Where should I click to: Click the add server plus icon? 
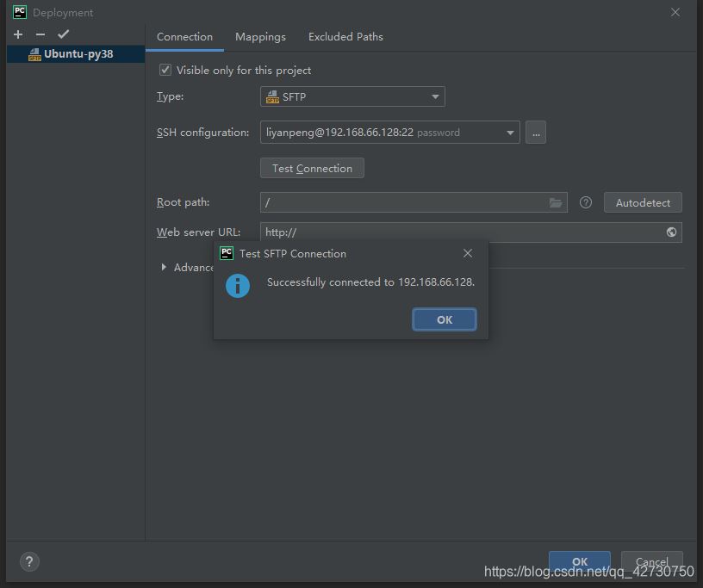click(x=18, y=34)
